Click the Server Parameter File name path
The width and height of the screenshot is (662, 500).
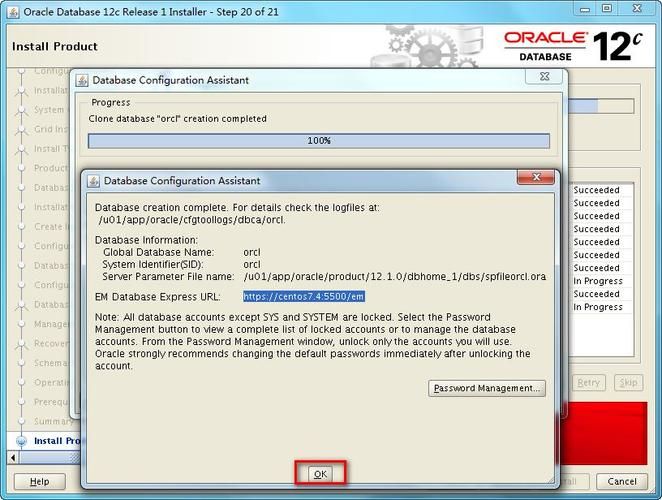pos(395,277)
